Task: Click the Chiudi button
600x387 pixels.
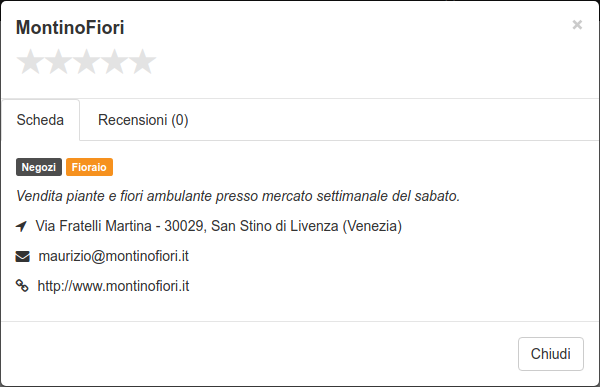Action: click(551, 354)
